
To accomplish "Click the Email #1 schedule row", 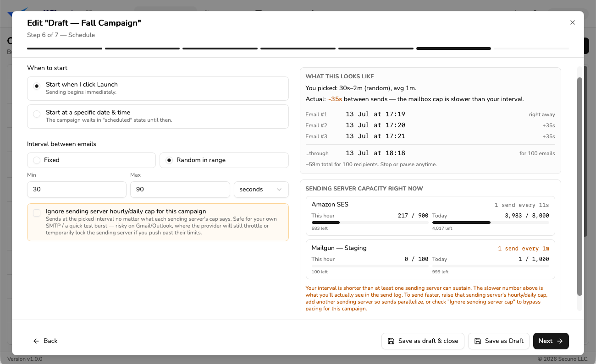I will click(x=430, y=114).
